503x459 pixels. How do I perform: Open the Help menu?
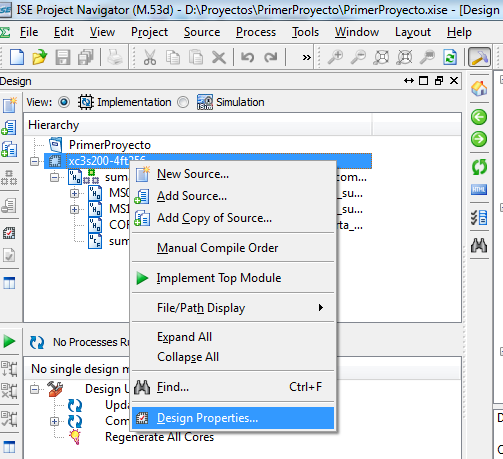tap(459, 32)
